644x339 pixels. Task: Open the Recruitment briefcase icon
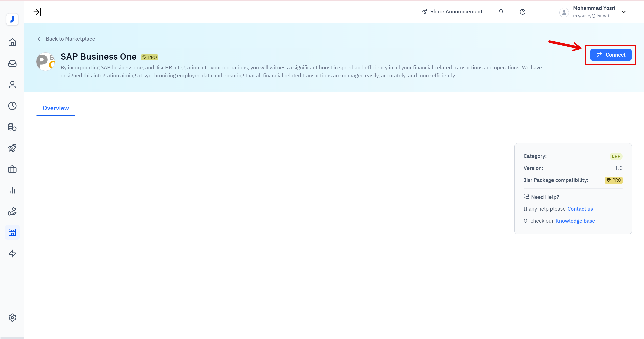coord(12,169)
